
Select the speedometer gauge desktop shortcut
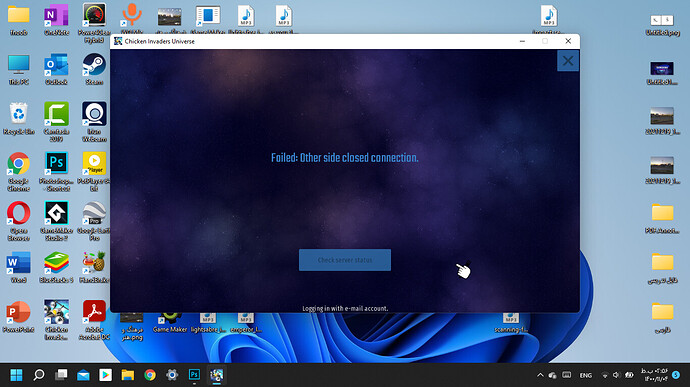pos(94,23)
